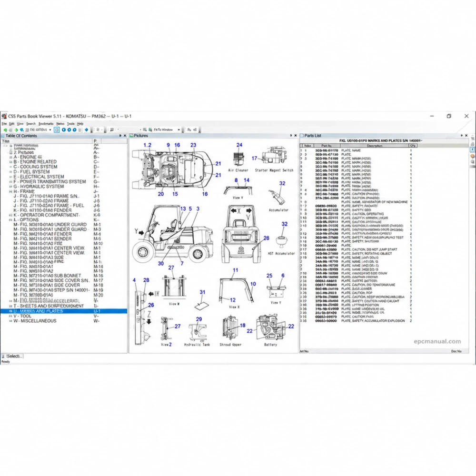
Task: Close the Table Of Contents panel
Action: click(x=125, y=136)
